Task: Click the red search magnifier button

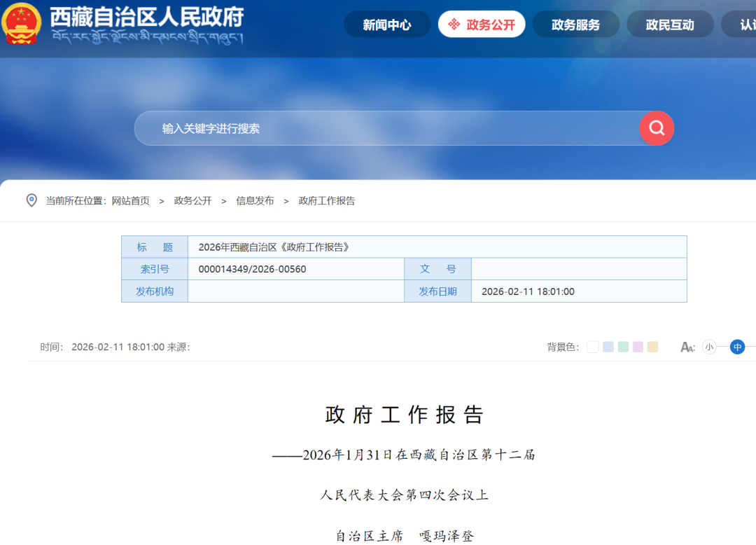Action: [x=656, y=128]
